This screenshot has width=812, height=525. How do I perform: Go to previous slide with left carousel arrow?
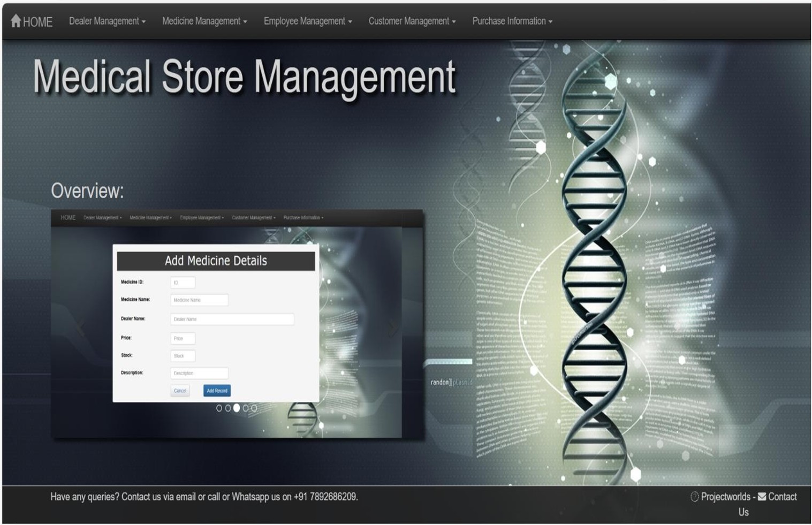click(80, 328)
